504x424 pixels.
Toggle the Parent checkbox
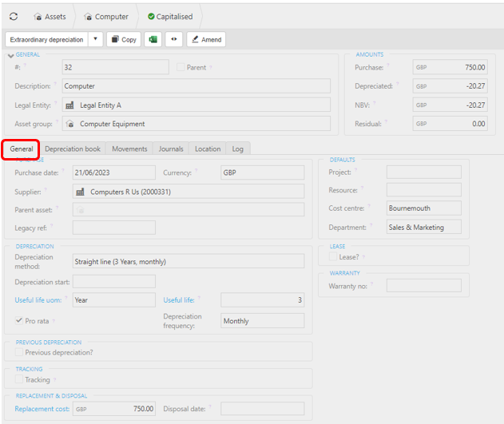181,67
